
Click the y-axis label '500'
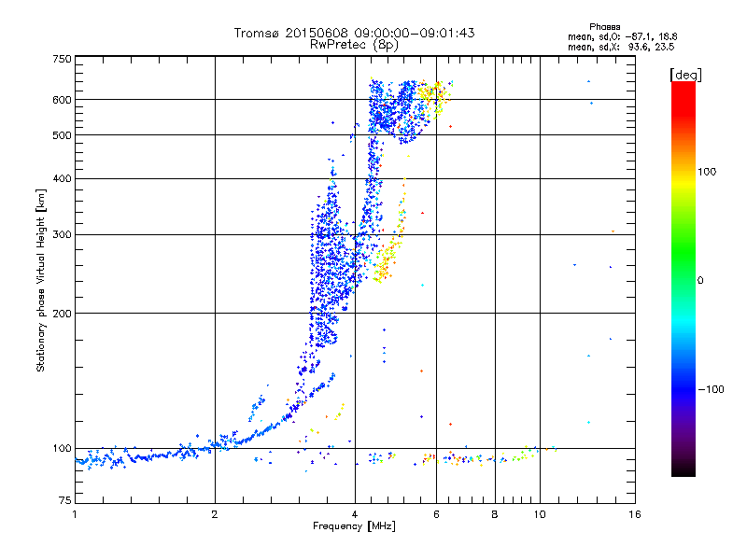62,135
